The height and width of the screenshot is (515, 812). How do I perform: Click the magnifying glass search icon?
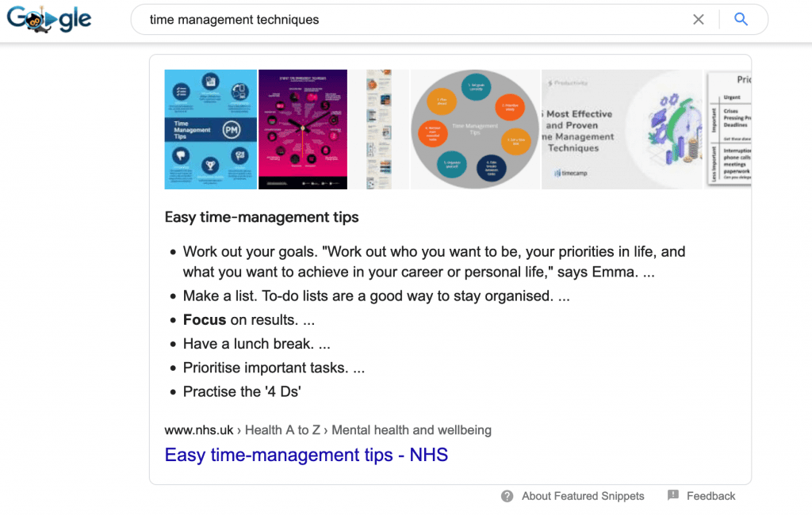741,20
